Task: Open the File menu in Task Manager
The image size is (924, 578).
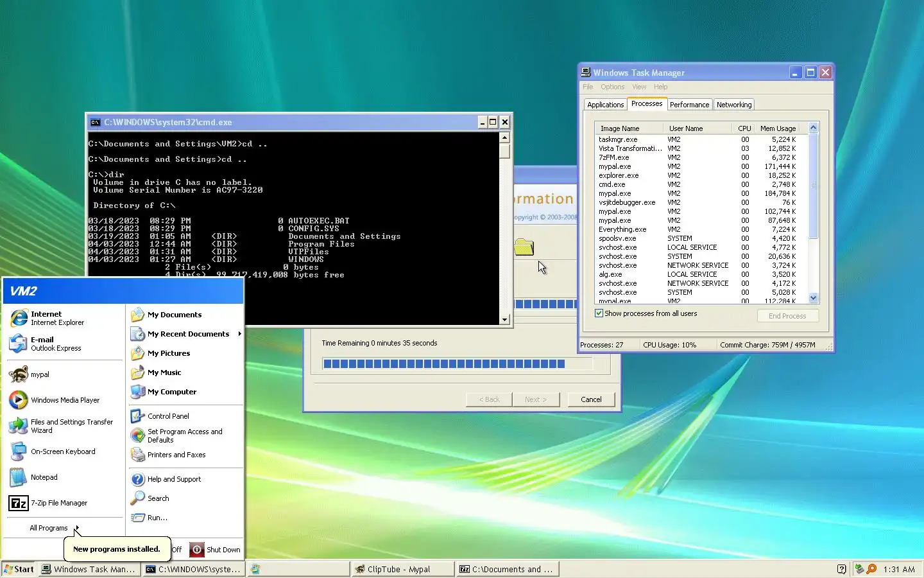Action: [x=588, y=87]
